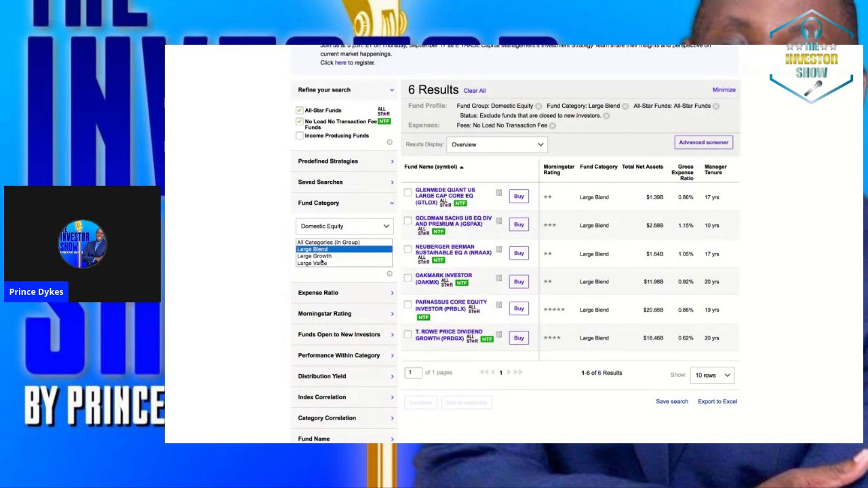This screenshot has width=868, height=488.
Task: Expand Funds Open to New Investors section
Action: tap(345, 334)
